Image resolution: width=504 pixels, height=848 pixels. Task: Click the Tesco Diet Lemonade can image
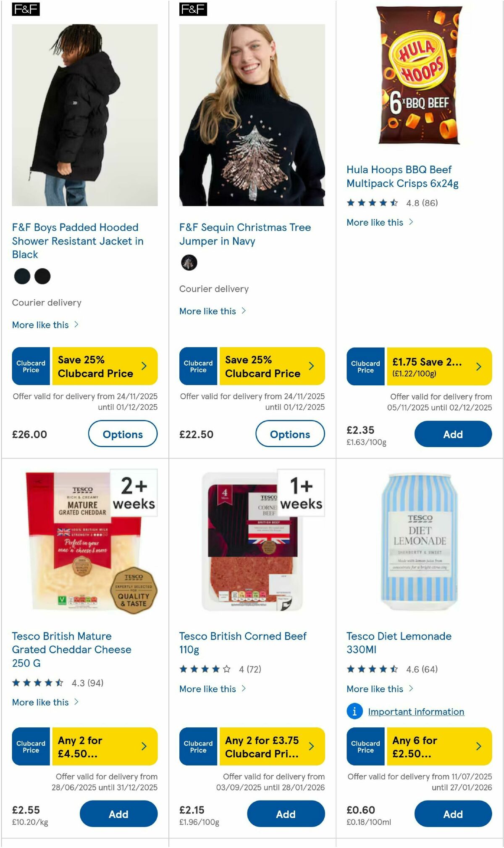418,542
